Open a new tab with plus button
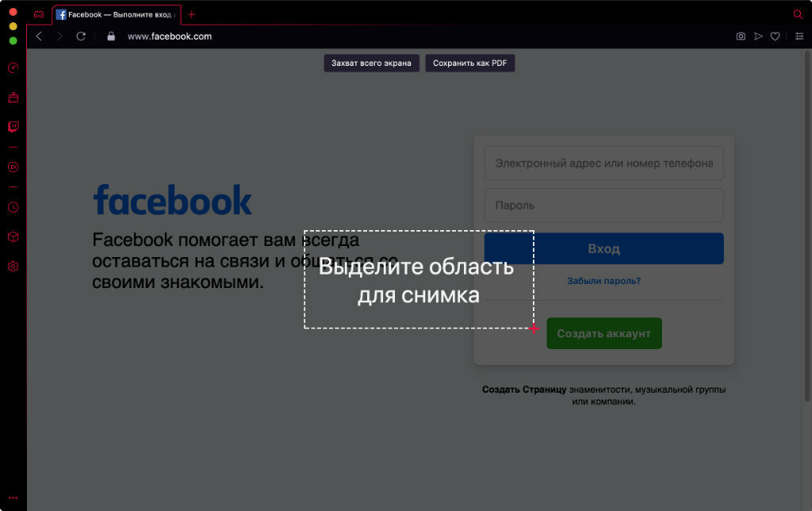This screenshot has width=812, height=511. point(192,14)
